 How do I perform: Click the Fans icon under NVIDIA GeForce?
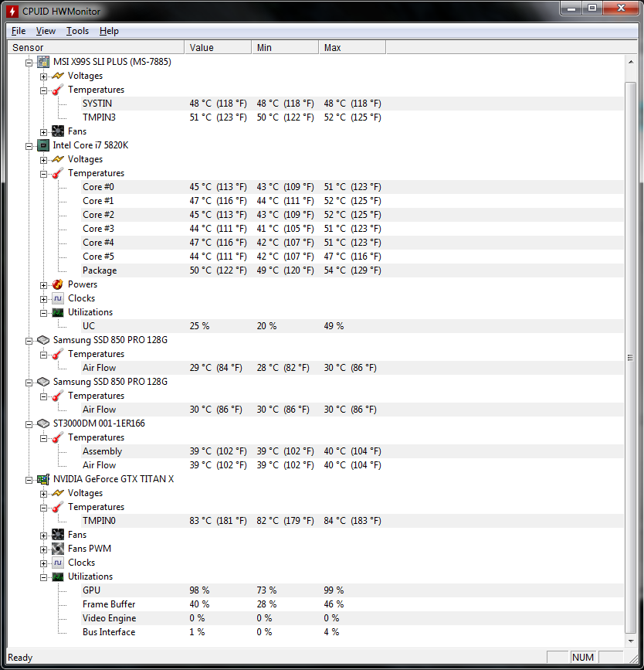pos(58,535)
